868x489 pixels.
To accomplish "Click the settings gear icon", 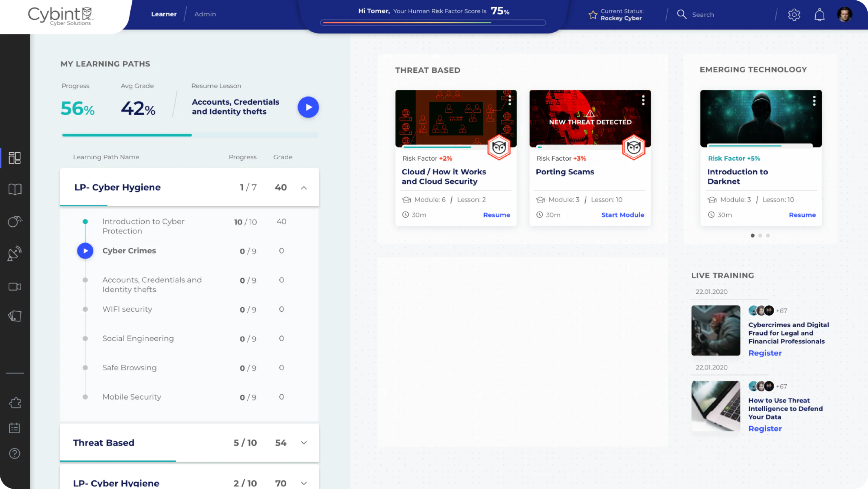I will coord(795,14).
